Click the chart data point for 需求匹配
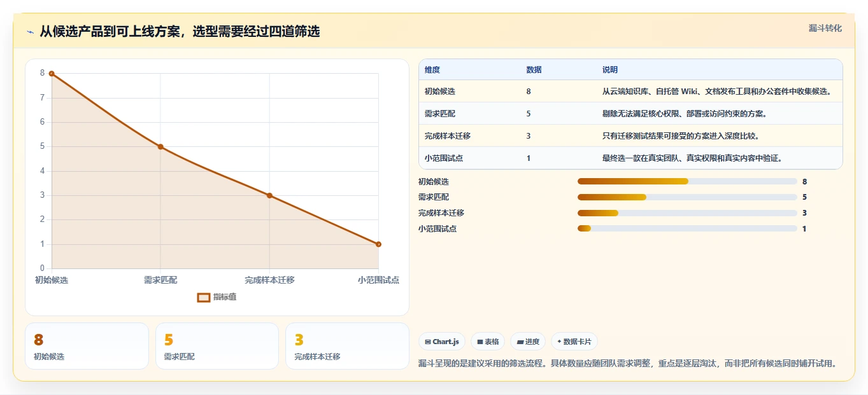 coord(160,147)
